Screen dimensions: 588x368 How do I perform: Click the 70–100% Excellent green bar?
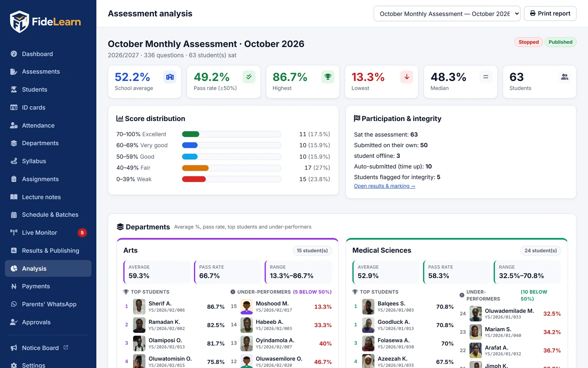pos(191,134)
